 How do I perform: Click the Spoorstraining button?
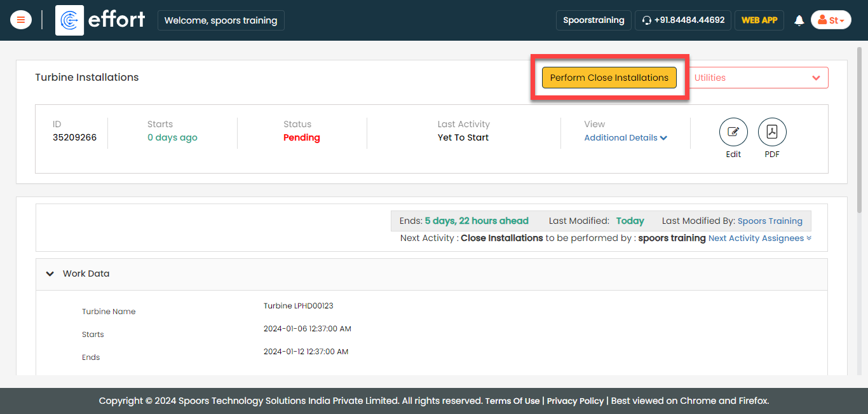(593, 20)
